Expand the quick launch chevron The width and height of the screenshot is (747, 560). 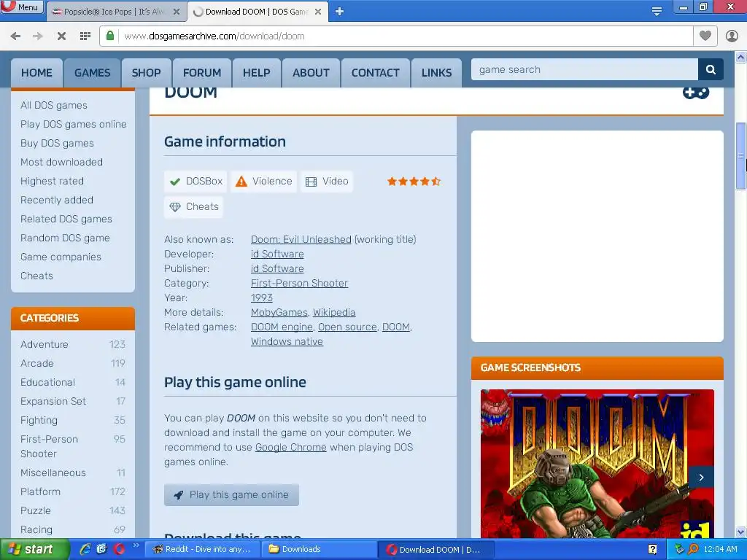coord(136,545)
